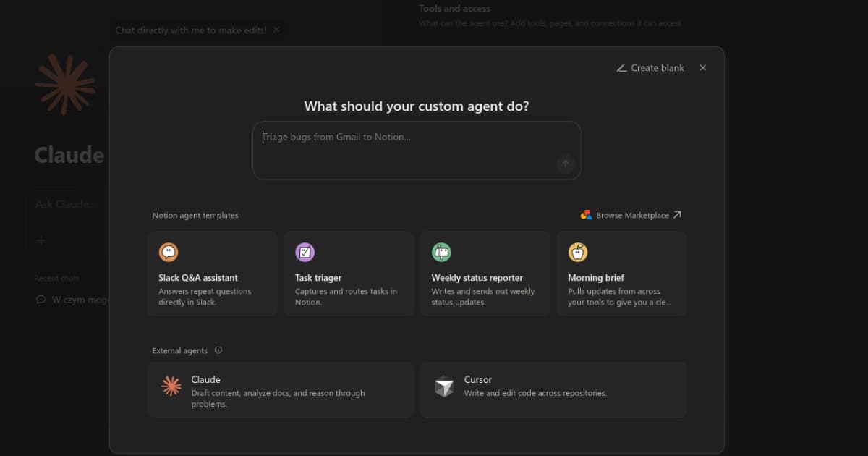868x456 pixels.
Task: Click the chat bubble icon in Recent chats
Action: [x=41, y=300]
